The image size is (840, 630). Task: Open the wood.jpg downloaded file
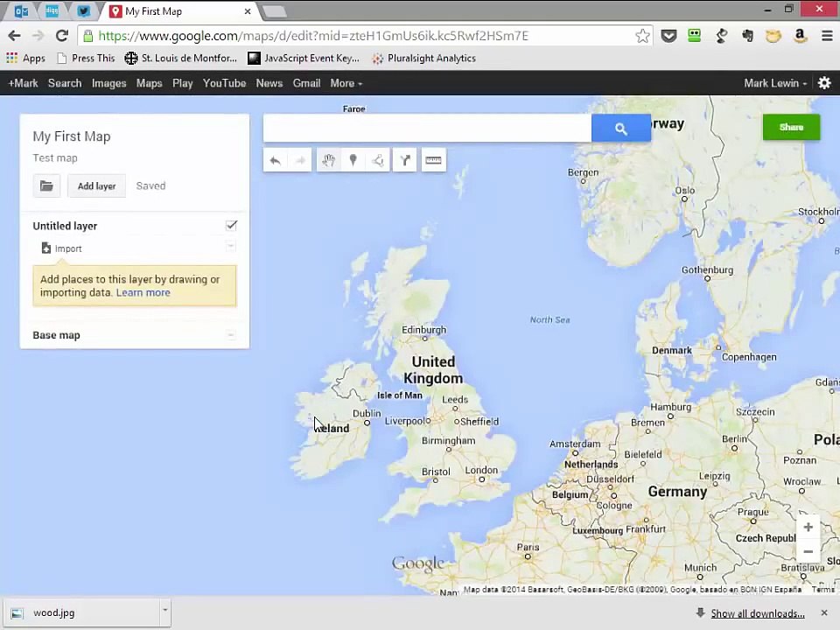pos(81,612)
